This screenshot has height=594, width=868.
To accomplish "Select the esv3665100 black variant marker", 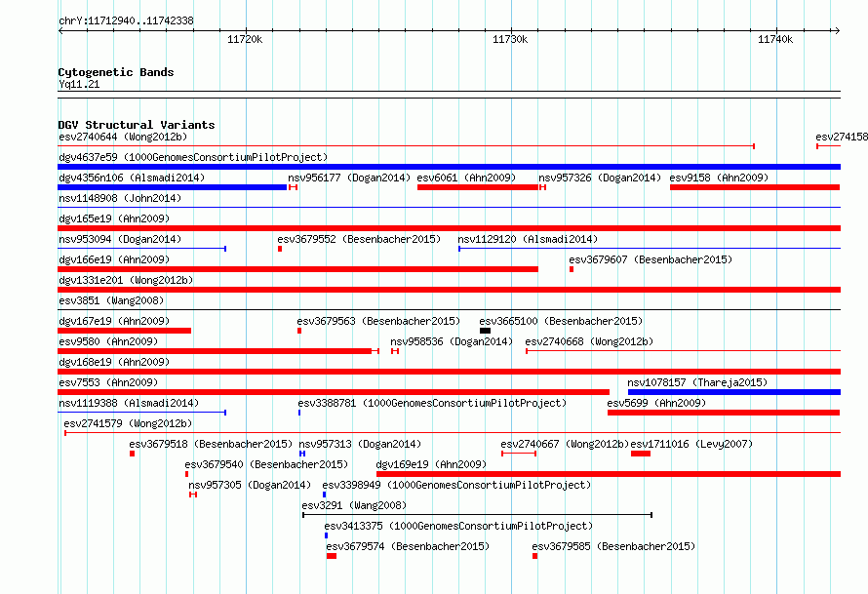I will (485, 331).
